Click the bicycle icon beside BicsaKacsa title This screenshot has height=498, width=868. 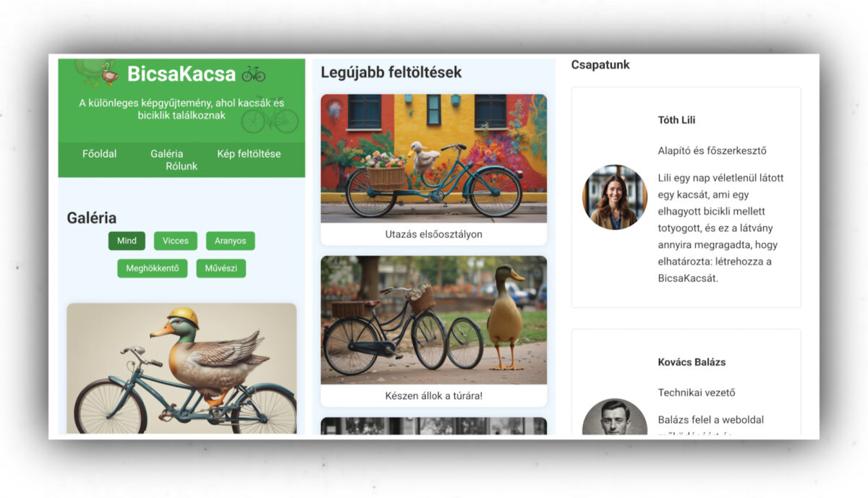tap(253, 74)
